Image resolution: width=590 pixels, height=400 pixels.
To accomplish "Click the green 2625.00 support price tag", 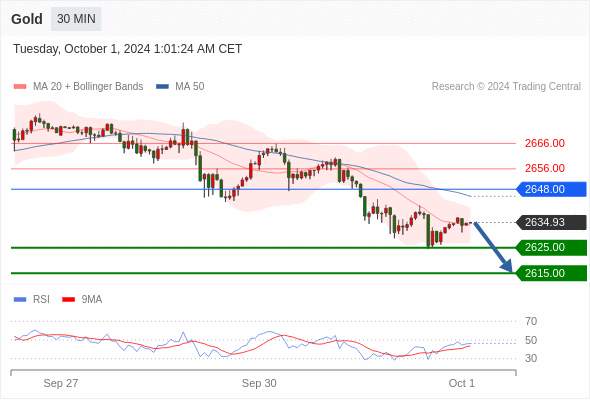I will 551,248.
